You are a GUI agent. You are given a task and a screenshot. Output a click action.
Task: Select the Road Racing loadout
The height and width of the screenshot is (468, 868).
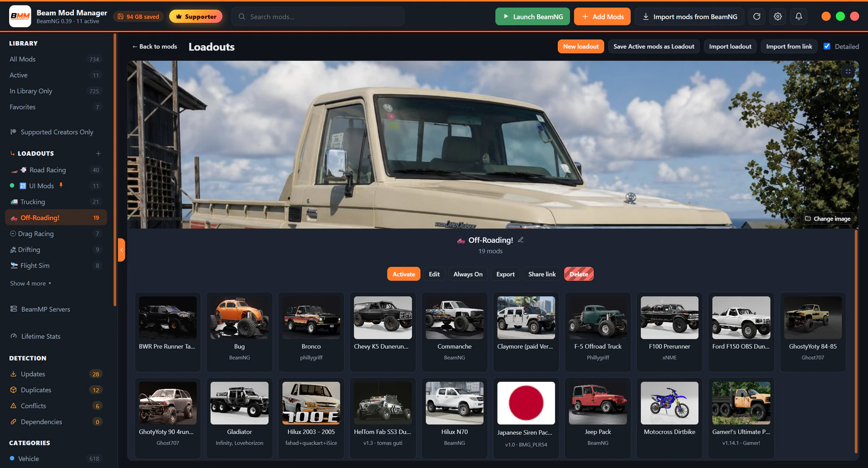click(x=56, y=170)
